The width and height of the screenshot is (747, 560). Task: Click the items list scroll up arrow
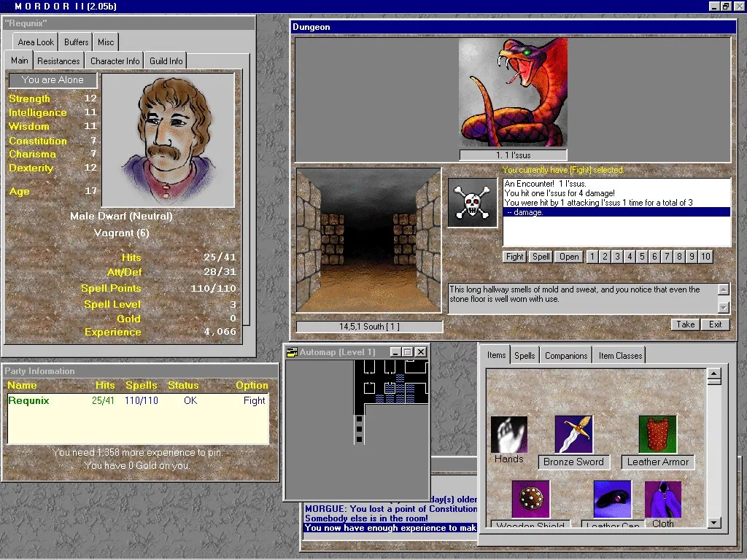[713, 374]
